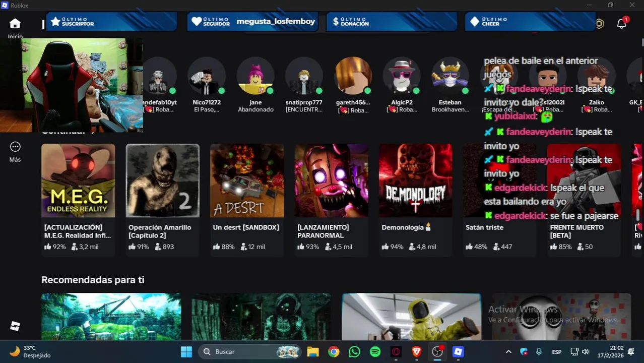
Task: Launch Google Chrome from the taskbar
Action: coord(334,351)
